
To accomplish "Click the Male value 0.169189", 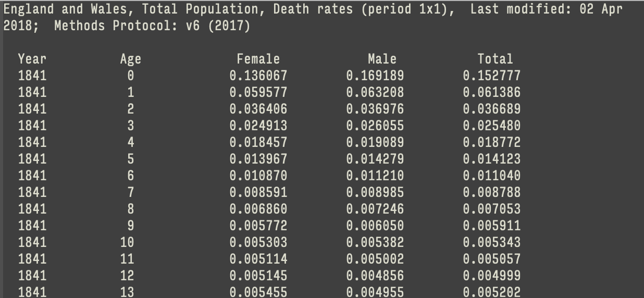I will (x=375, y=76).
